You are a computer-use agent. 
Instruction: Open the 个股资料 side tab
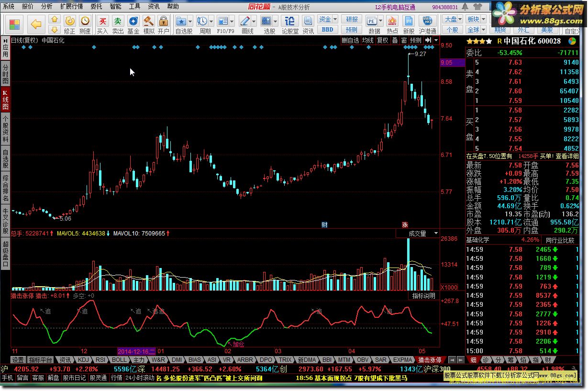(x=5, y=130)
